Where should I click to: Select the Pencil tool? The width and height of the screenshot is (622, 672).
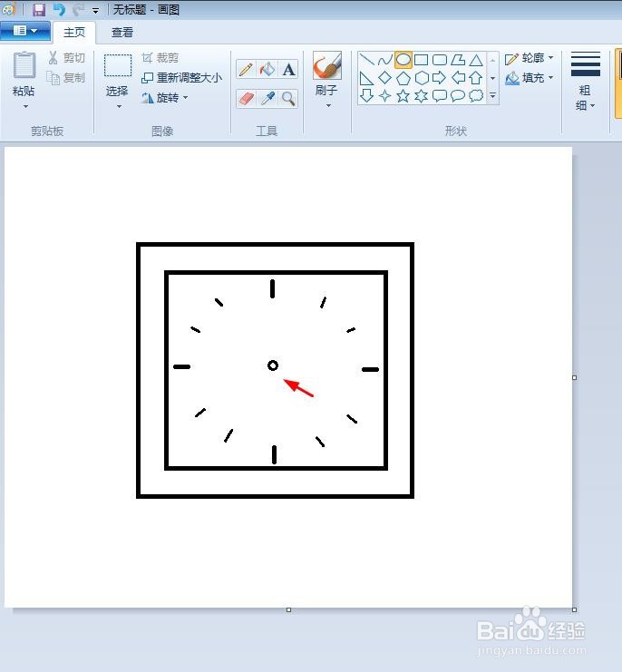click(x=246, y=70)
